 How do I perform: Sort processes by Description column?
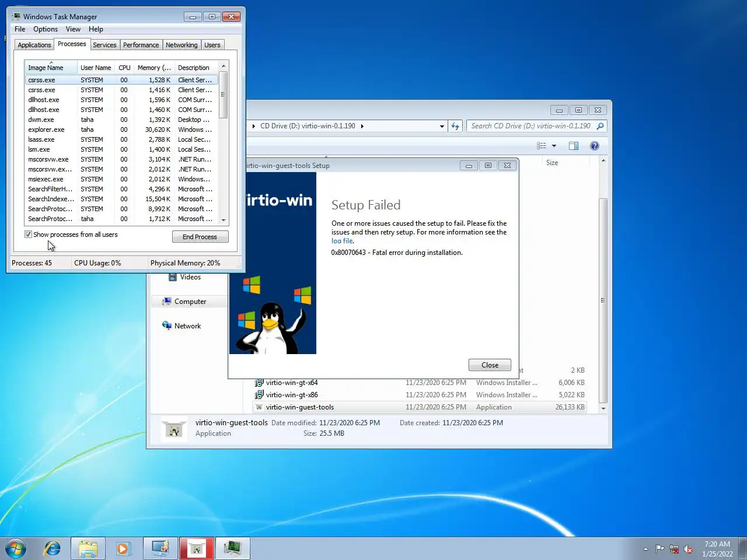coord(196,68)
